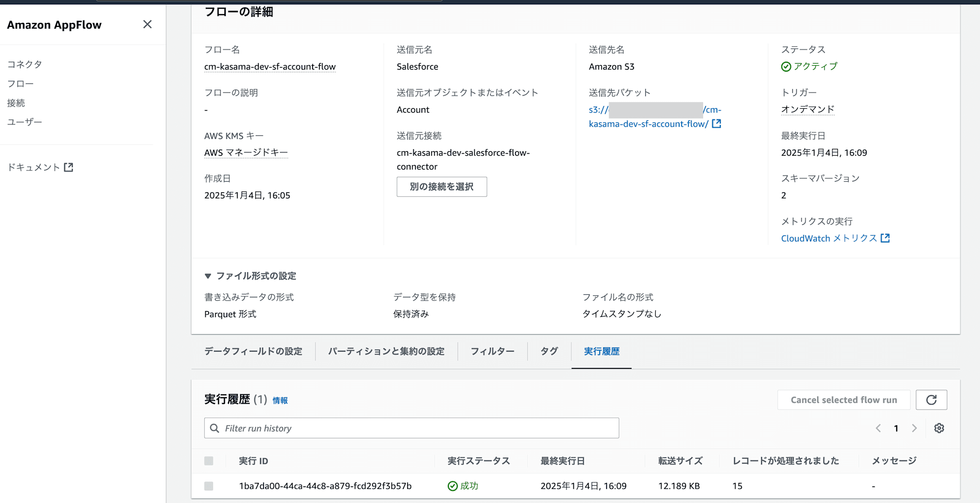Select the 実行履歴 tab
Viewport: 980px width, 503px height.
pyautogui.click(x=602, y=351)
